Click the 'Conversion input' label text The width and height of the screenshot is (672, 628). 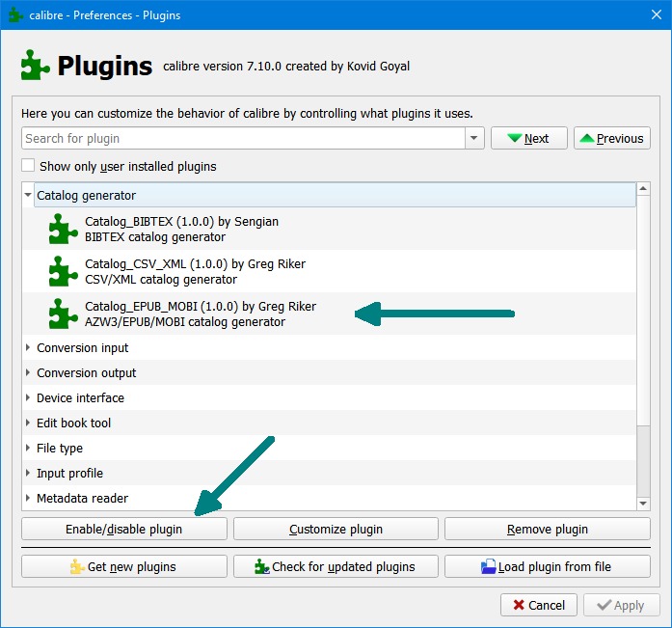pos(82,348)
